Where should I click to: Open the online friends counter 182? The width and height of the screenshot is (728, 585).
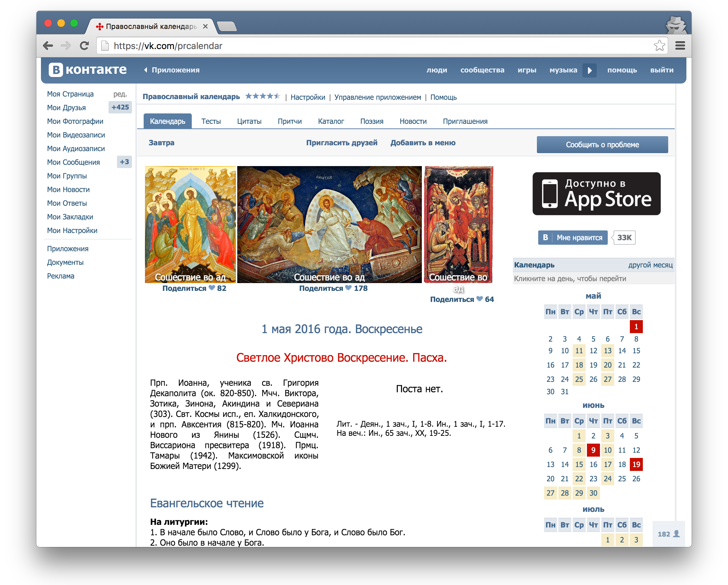669,534
